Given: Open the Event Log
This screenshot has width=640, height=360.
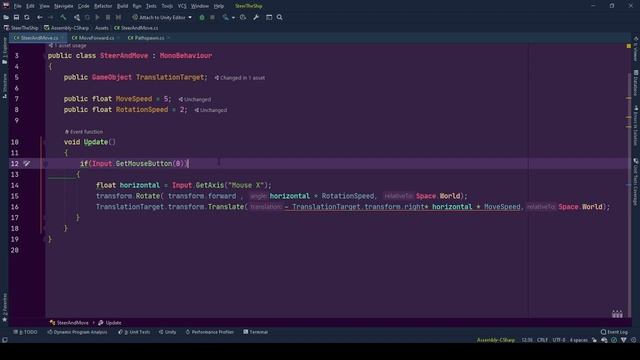Looking at the screenshot, I should (614, 332).
